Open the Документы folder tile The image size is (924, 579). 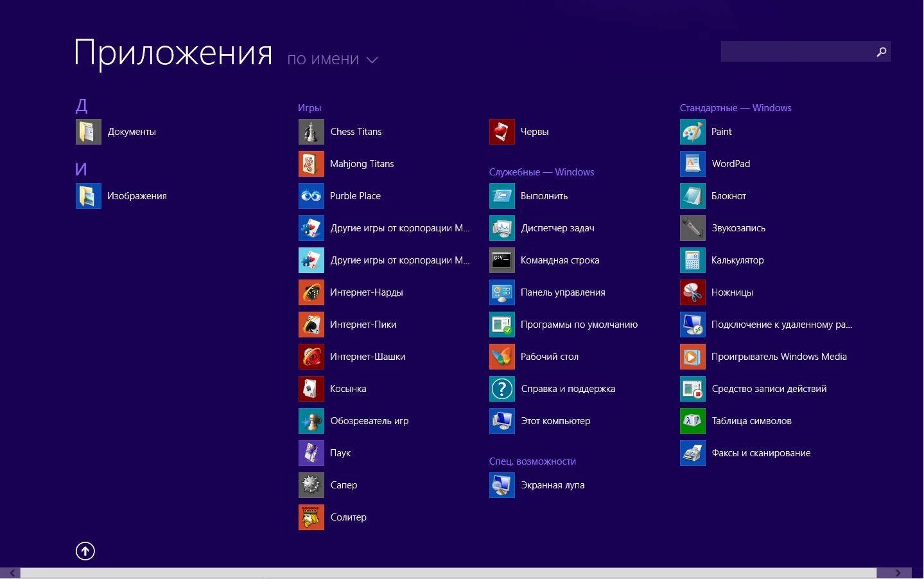pos(116,132)
